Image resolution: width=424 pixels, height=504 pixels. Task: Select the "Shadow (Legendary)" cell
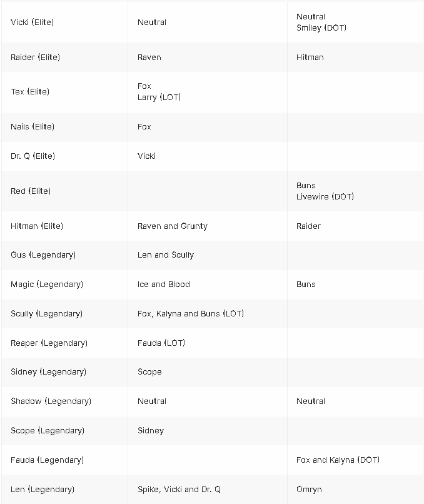[x=51, y=401]
